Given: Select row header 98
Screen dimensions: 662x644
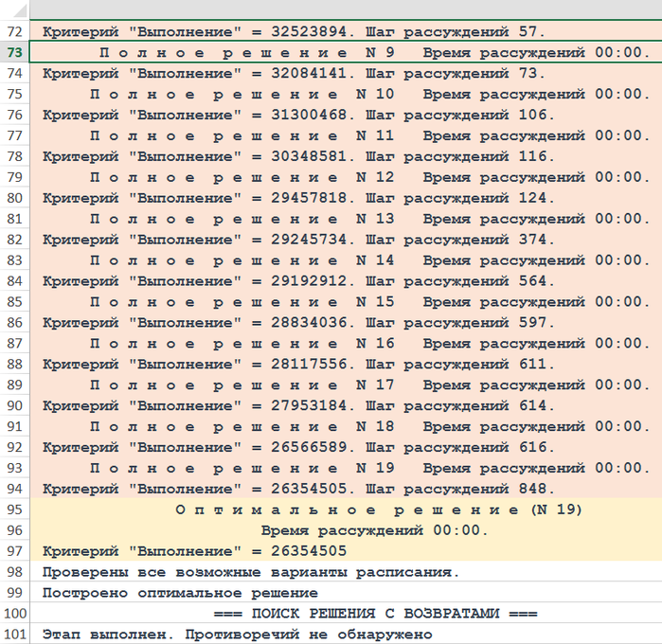Looking at the screenshot, I should click(x=15, y=572).
